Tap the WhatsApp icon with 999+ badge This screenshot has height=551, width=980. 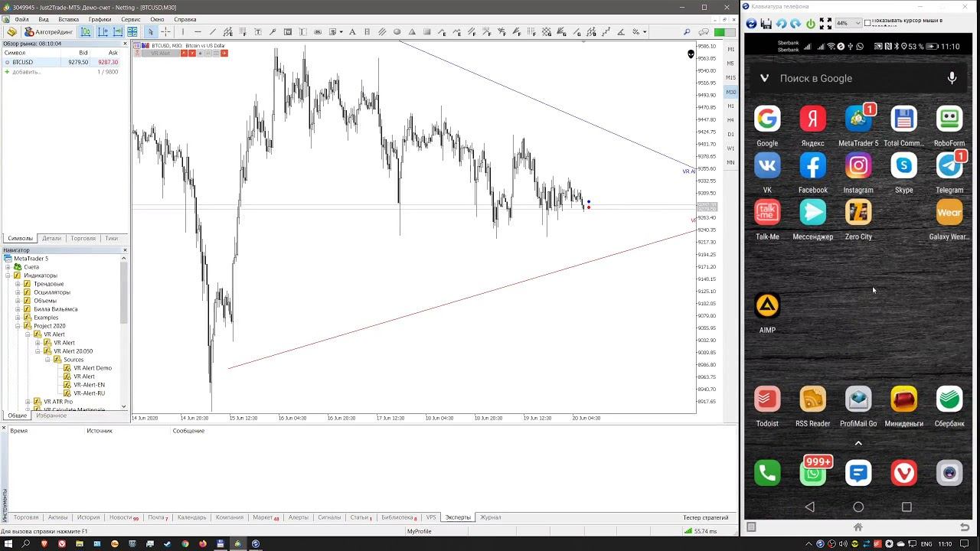point(813,473)
